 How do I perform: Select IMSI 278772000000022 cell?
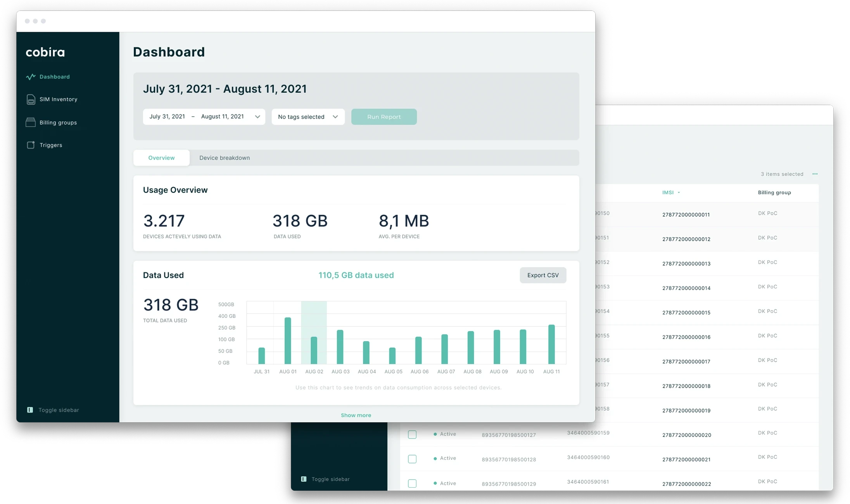click(686, 484)
